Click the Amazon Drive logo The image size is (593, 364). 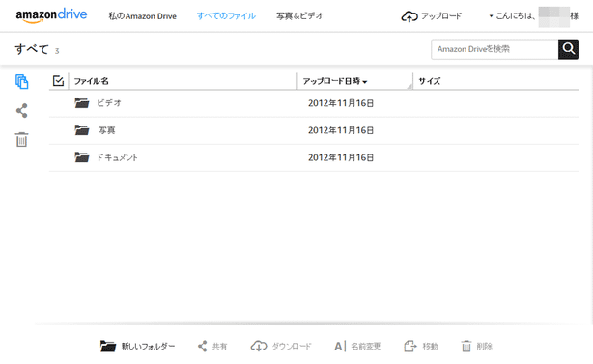(51, 15)
